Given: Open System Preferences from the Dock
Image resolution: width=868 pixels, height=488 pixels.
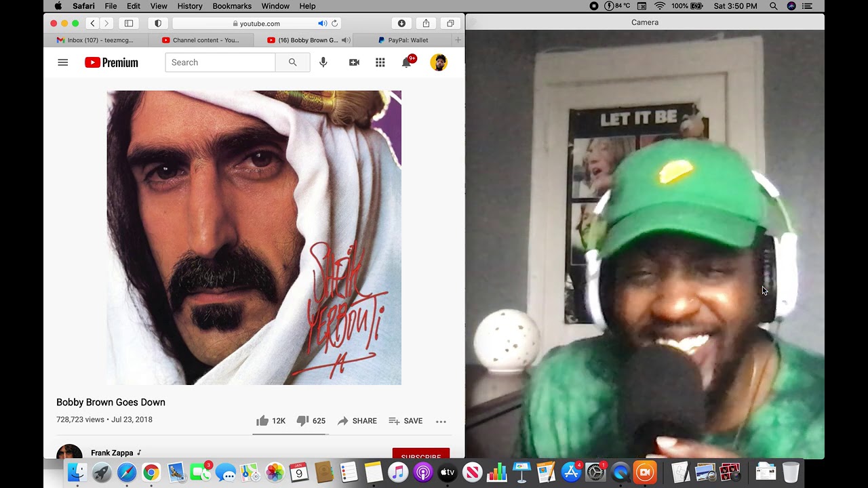Looking at the screenshot, I should tap(595, 472).
